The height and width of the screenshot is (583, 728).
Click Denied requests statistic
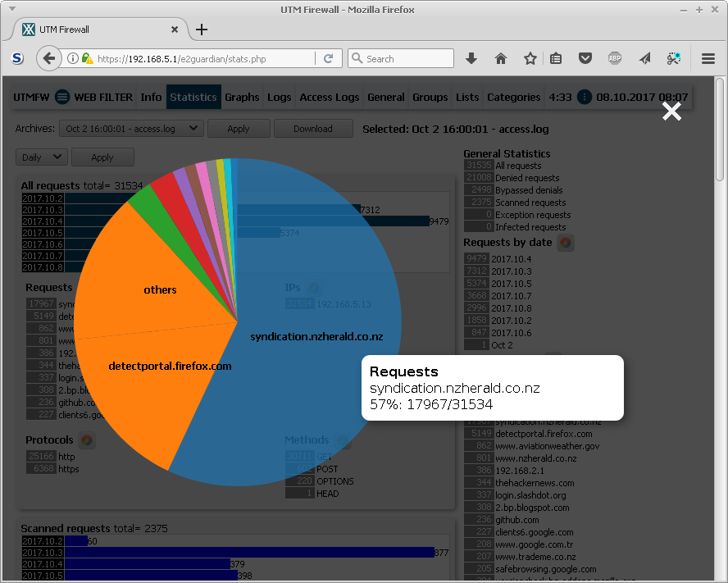(x=527, y=178)
